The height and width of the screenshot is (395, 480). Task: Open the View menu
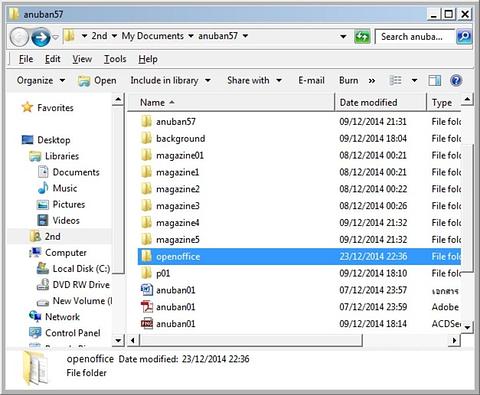82,59
